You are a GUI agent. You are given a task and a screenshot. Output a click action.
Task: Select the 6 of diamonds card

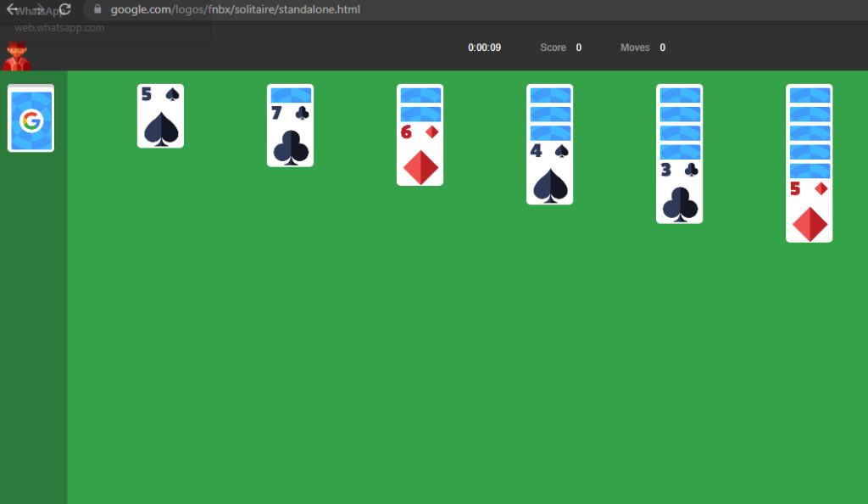coord(420,154)
